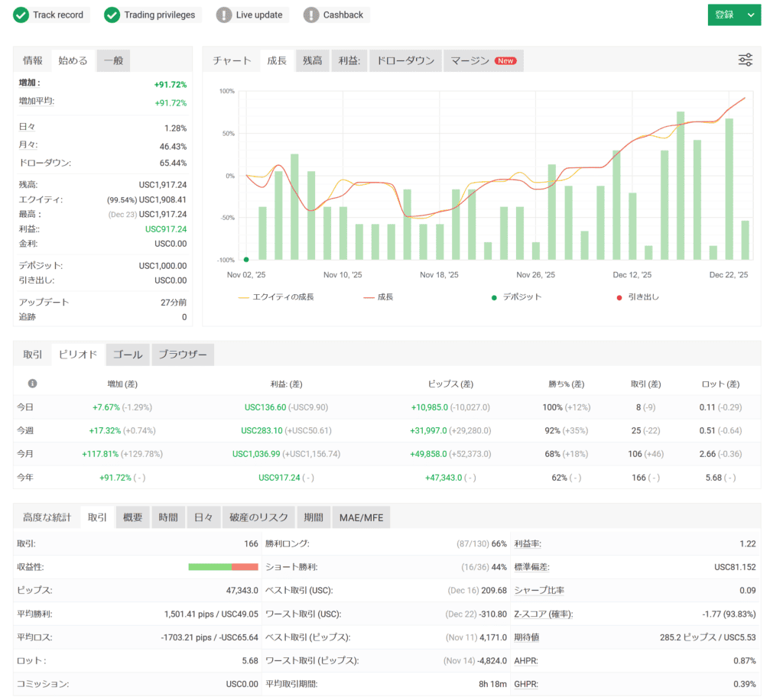Toggle 成長 legend line visibility
This screenshot has width=783, height=700.
[x=379, y=297]
